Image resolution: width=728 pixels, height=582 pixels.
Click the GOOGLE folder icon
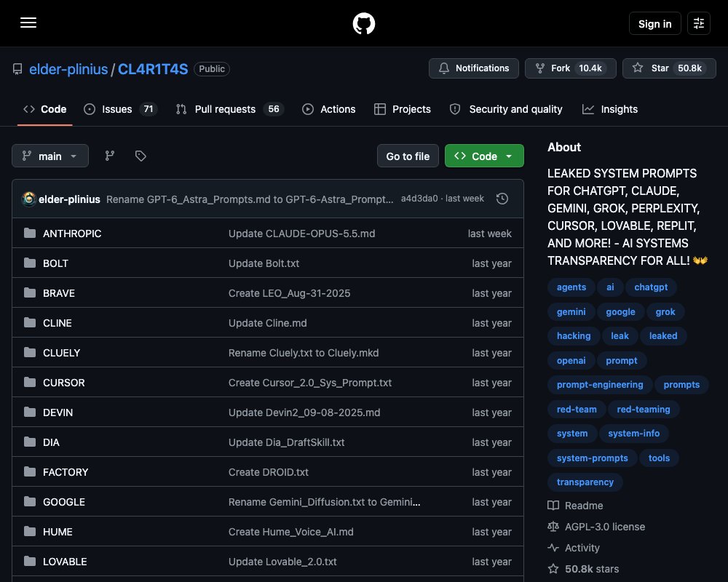[x=30, y=502]
